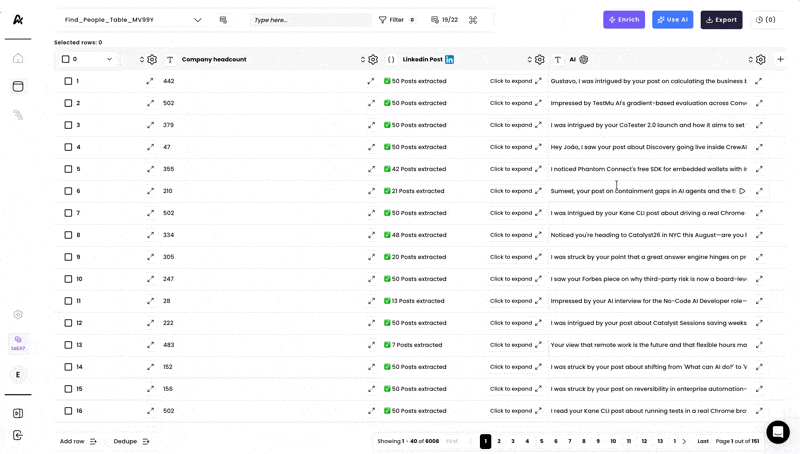
Task: Click the Company headcount column header
Action: (214, 60)
